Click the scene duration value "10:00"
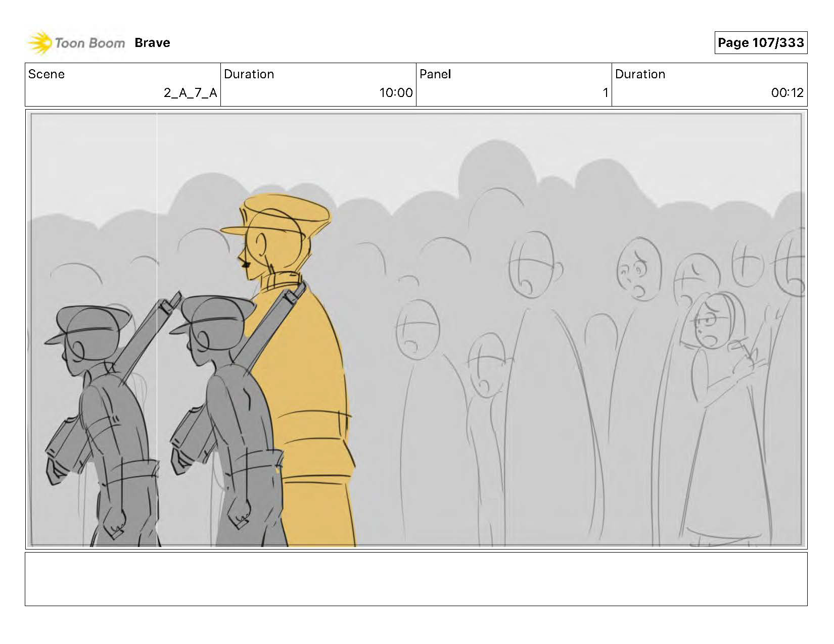 396,93
